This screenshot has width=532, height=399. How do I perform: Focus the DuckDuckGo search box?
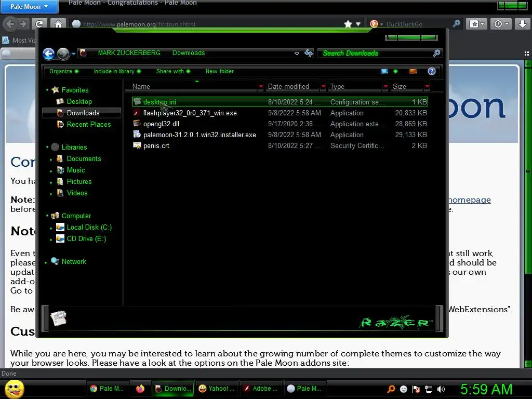tap(418, 24)
